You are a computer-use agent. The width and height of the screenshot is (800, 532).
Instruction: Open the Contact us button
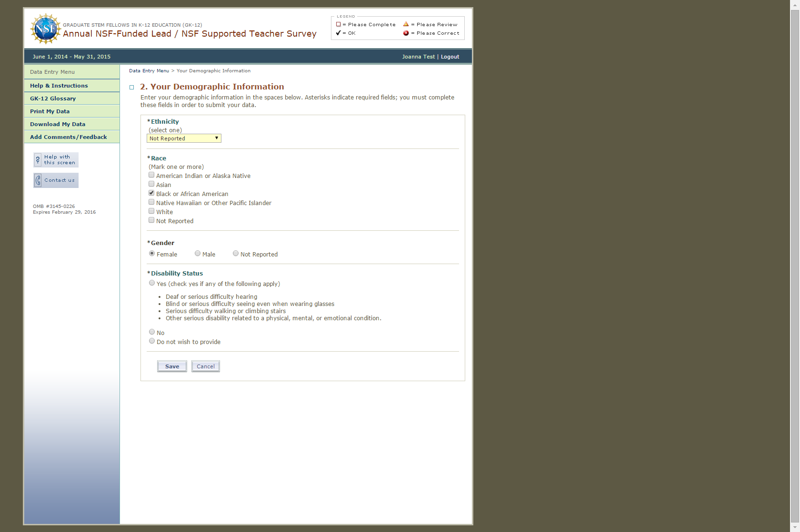click(56, 180)
